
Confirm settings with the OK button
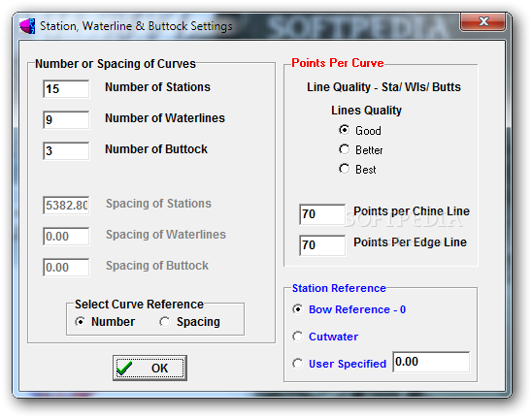pyautogui.click(x=150, y=368)
